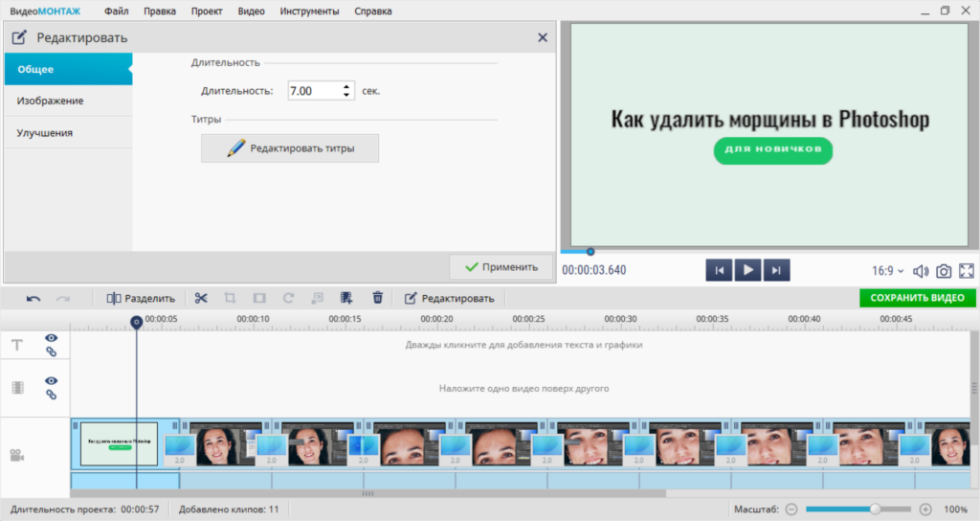Click the main video track camera icon
The height and width of the screenshot is (521, 980).
click(x=17, y=455)
